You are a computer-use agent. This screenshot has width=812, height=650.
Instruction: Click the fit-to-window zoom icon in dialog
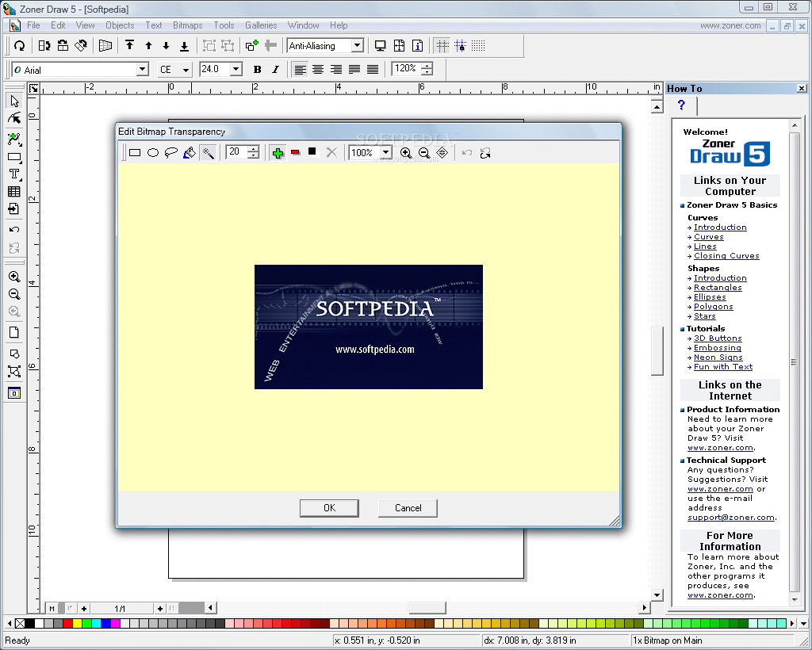[x=442, y=153]
